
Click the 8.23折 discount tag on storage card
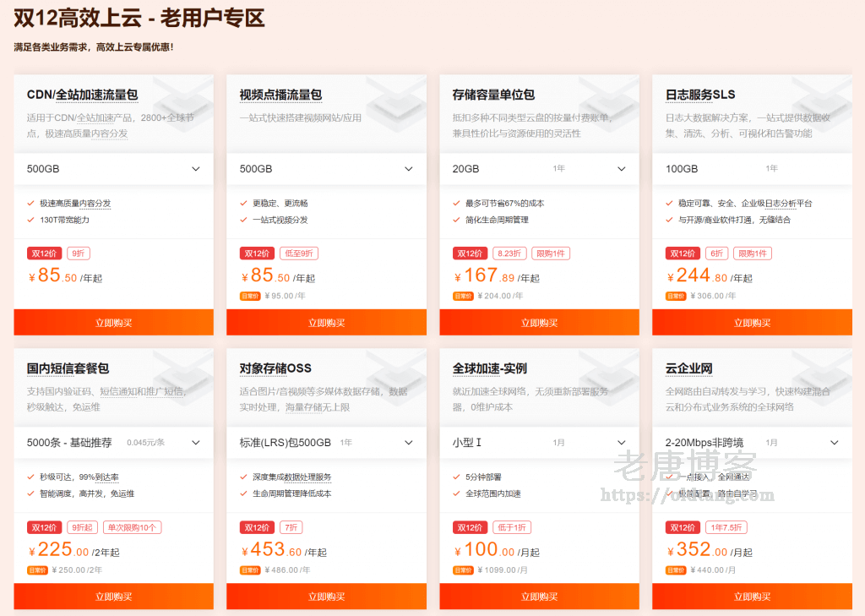(x=509, y=253)
